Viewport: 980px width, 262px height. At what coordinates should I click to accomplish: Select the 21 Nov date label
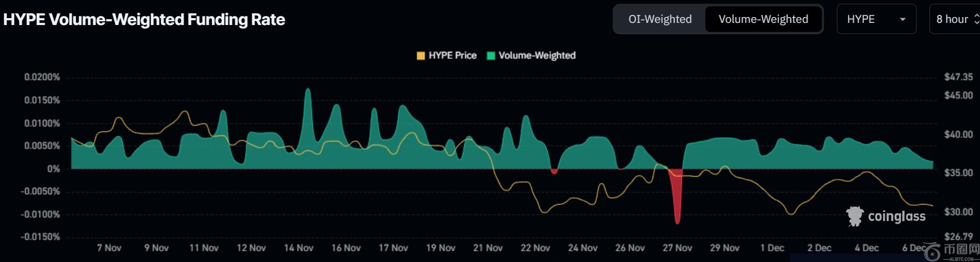point(488,248)
